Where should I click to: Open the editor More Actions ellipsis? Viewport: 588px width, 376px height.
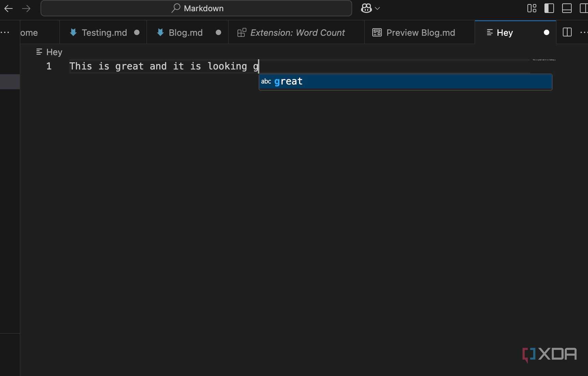[584, 32]
